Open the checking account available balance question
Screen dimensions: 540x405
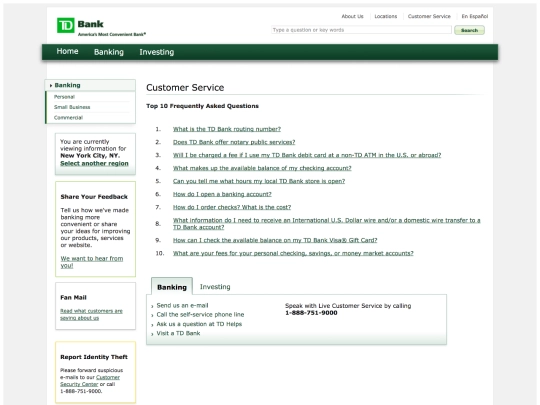262,168
